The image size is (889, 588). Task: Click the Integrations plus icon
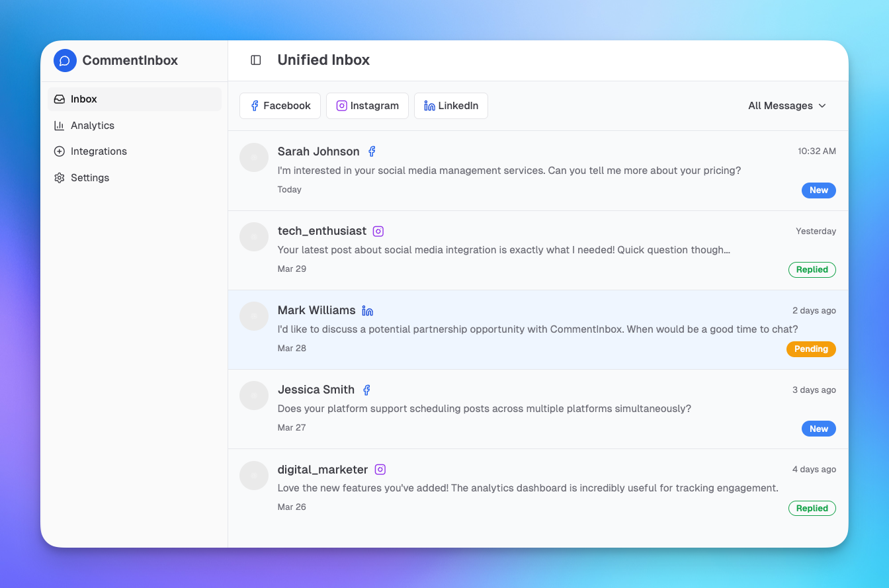(60, 151)
